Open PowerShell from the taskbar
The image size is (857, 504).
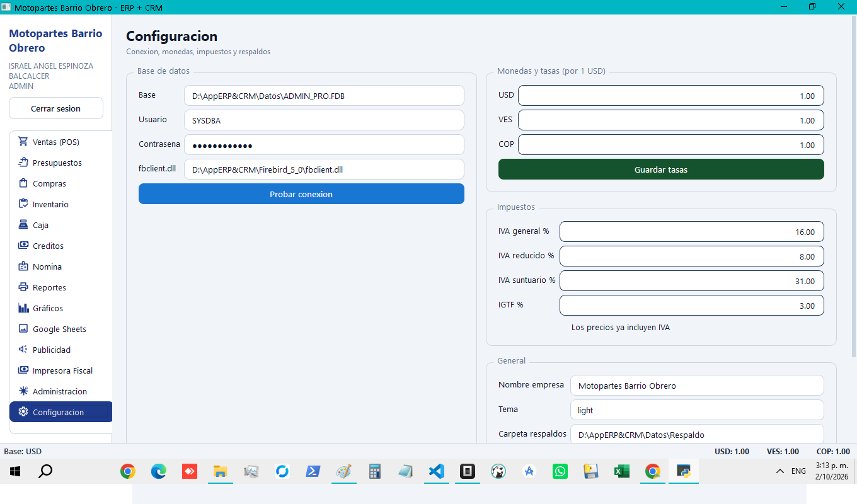pos(313,471)
